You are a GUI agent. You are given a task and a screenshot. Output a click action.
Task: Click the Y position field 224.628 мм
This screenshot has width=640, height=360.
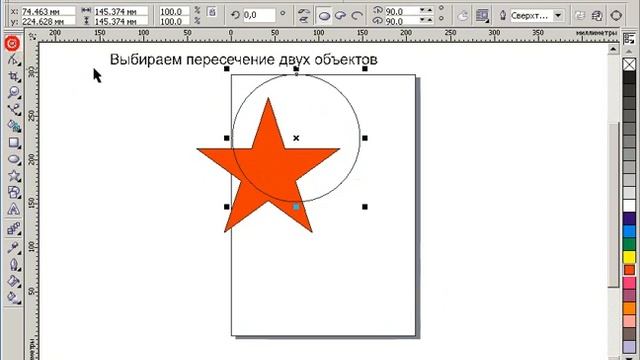tap(48, 21)
